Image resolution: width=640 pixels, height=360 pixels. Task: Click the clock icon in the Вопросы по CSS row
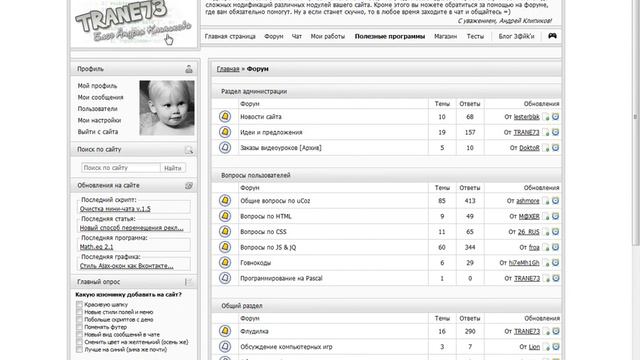click(556, 232)
